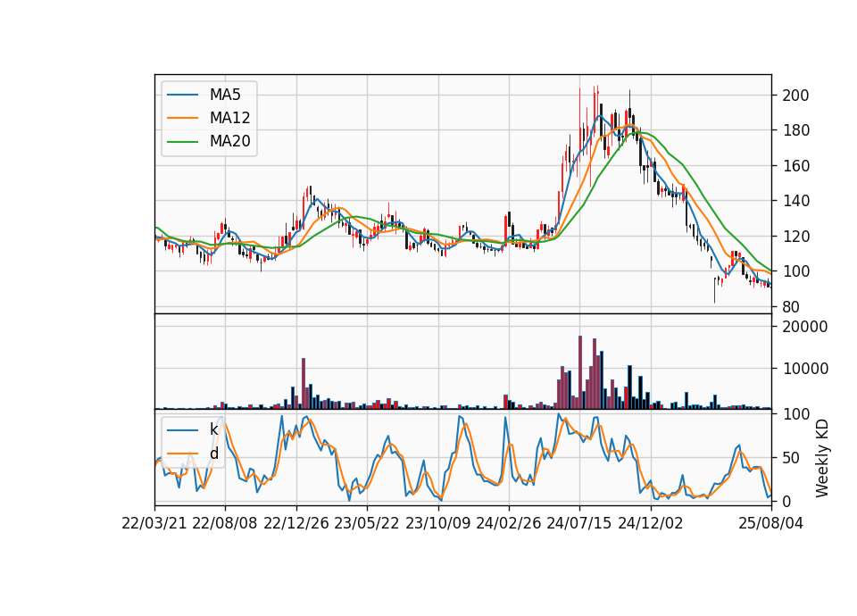Click the 22/08/08 date tick label

tap(225, 524)
